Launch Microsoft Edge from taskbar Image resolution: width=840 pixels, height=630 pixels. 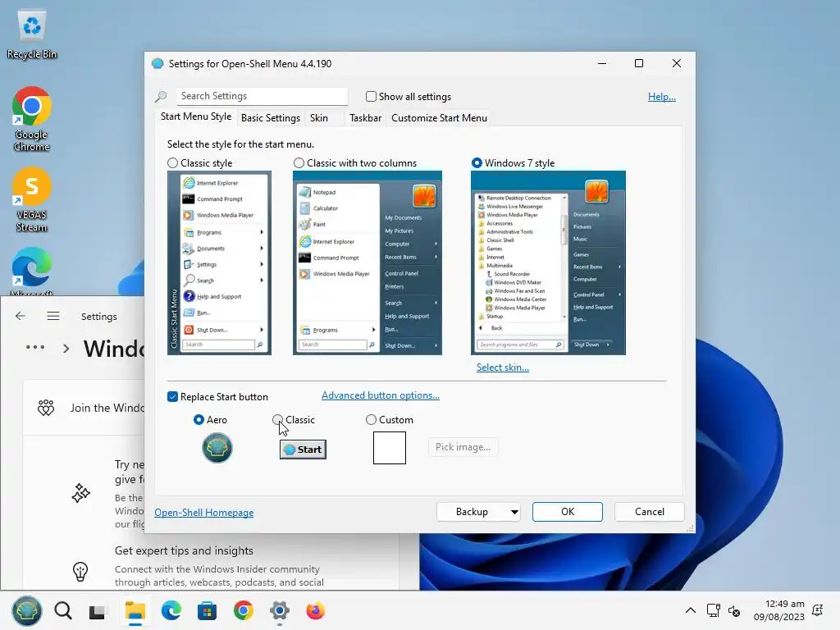(171, 610)
